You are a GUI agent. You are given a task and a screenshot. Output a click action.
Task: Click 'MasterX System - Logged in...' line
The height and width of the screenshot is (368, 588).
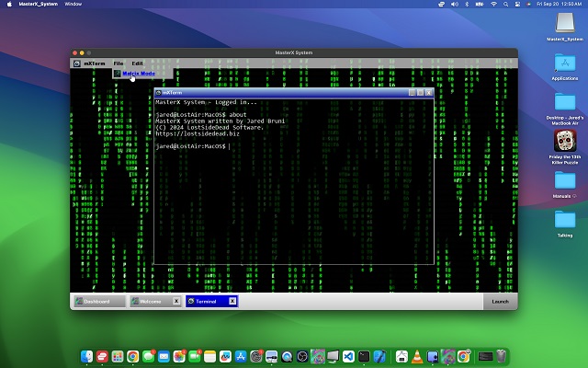point(206,102)
